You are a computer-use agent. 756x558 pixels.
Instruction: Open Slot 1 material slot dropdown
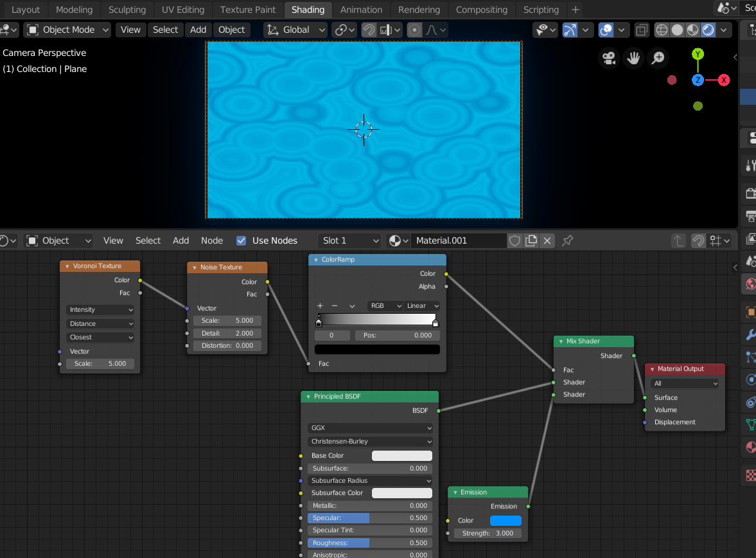(349, 240)
